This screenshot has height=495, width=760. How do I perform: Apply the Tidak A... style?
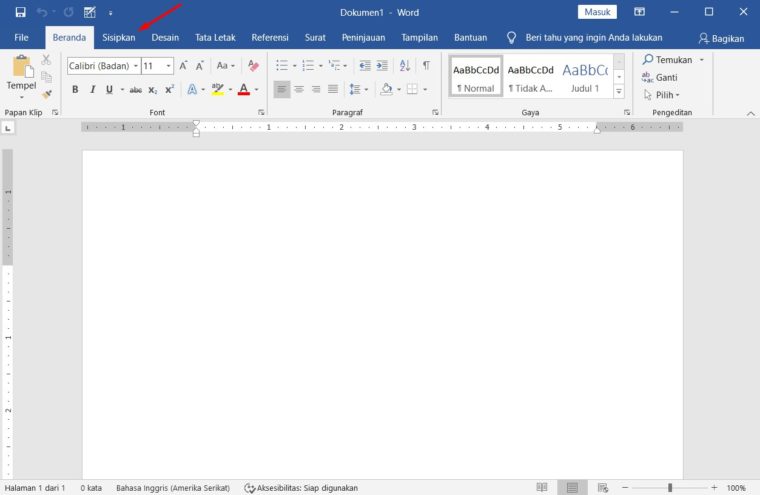pos(530,78)
